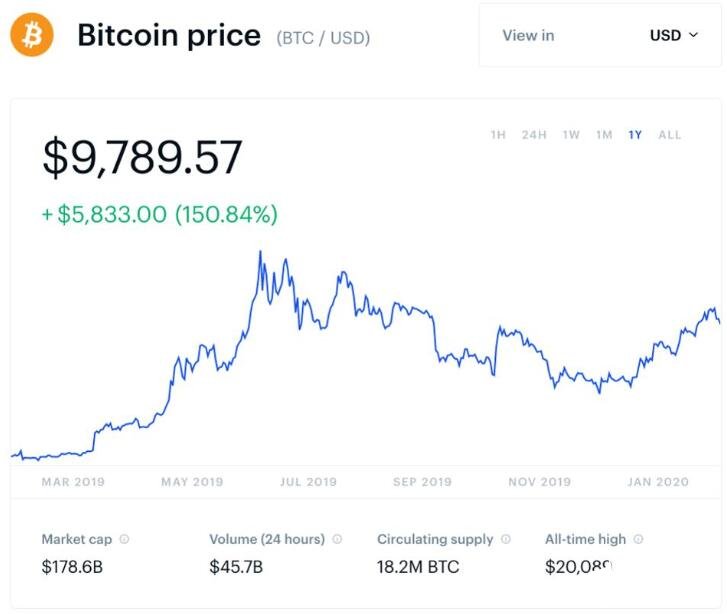Click the Market cap value $178.6B

click(72, 567)
